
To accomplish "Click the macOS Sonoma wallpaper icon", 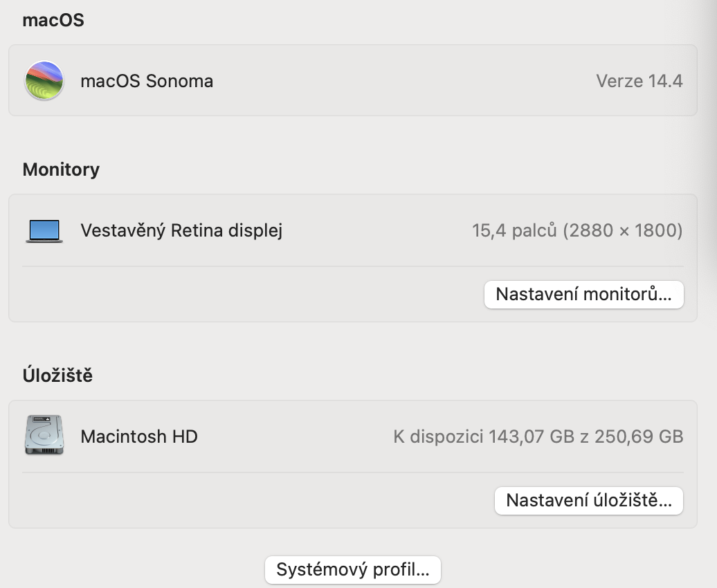I will coord(44,81).
